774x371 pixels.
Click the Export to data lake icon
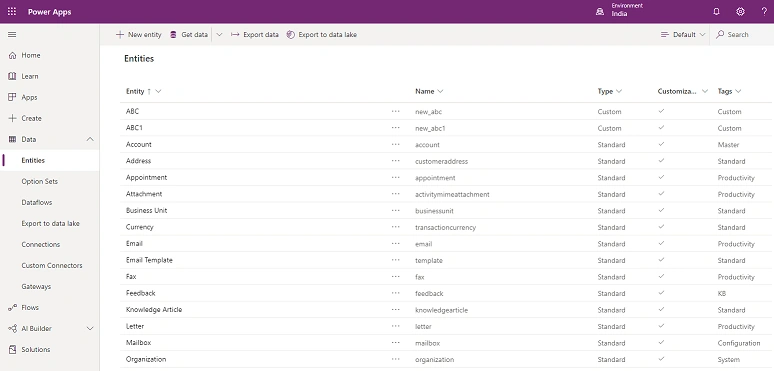coord(291,35)
